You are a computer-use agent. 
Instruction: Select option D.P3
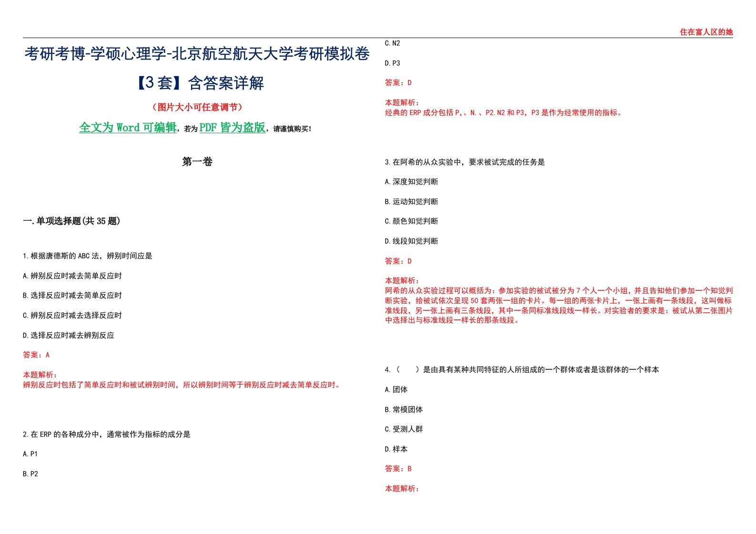click(x=393, y=63)
